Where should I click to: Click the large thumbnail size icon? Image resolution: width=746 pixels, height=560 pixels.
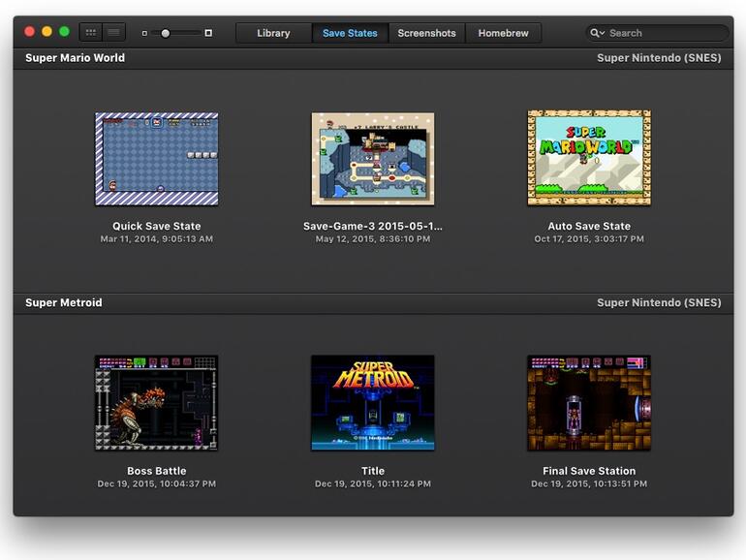tap(208, 33)
